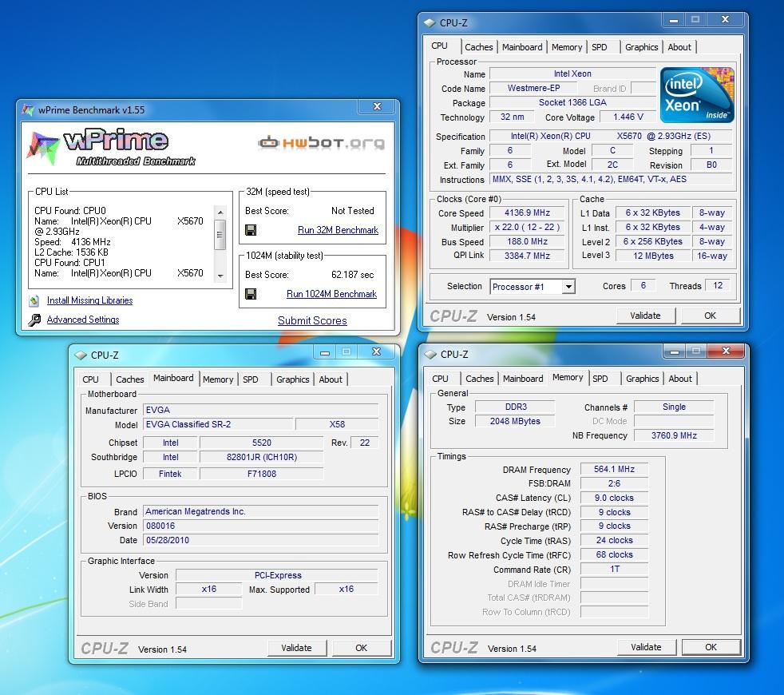Click the Core Voltage value 1.446 V
This screenshot has width=784, height=695.
pyautogui.click(x=628, y=117)
